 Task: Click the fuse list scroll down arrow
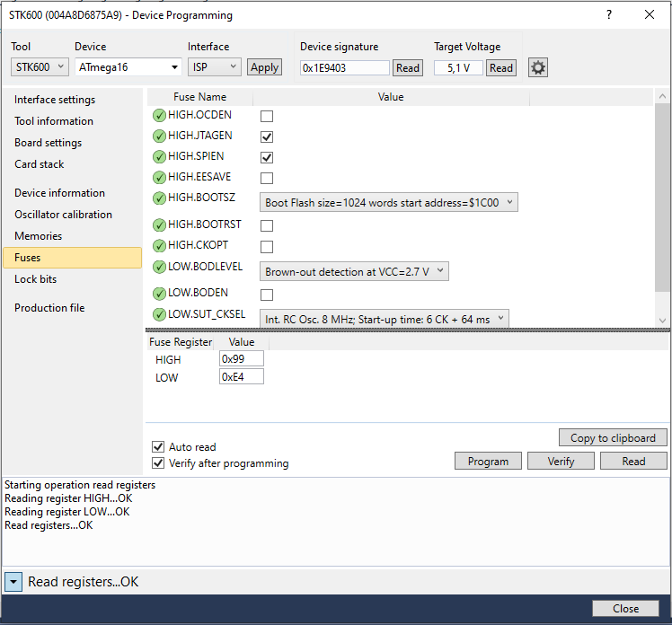point(662,321)
